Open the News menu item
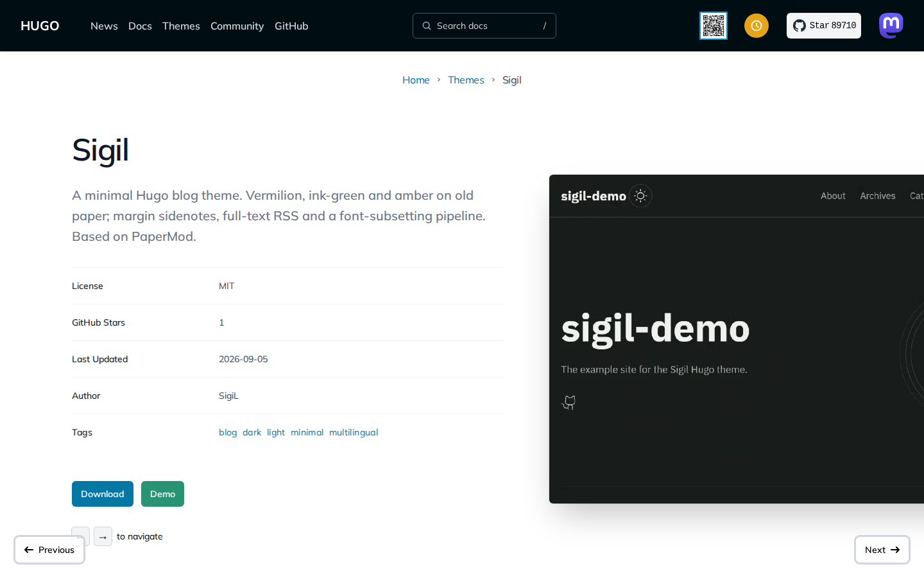This screenshot has width=924, height=578. coord(104,26)
